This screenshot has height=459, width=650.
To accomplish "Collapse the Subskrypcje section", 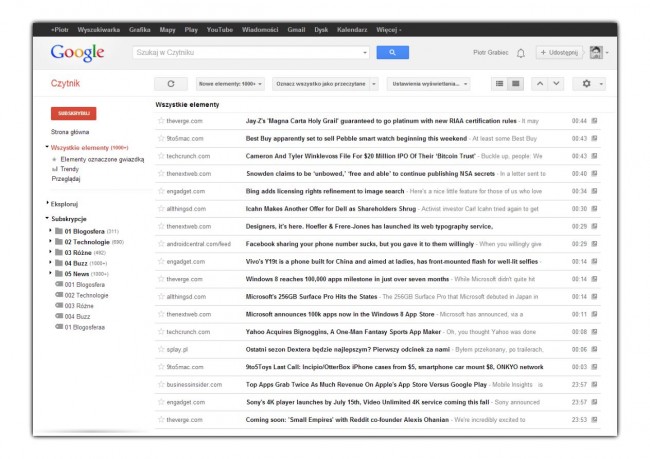I will click(x=47, y=218).
